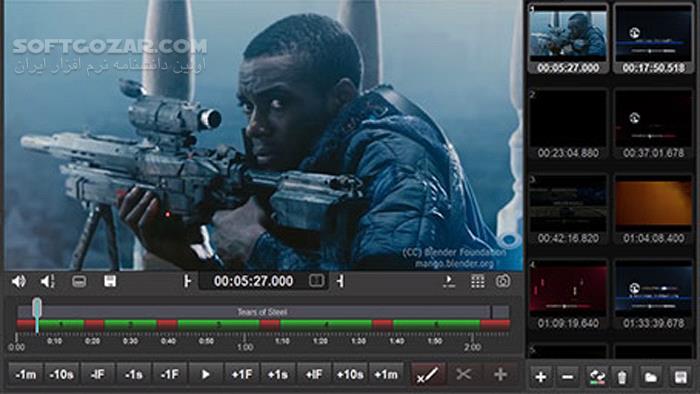Toggle the keep/cut segment marker pen button
Viewport: 700px width, 394px height.
(428, 374)
